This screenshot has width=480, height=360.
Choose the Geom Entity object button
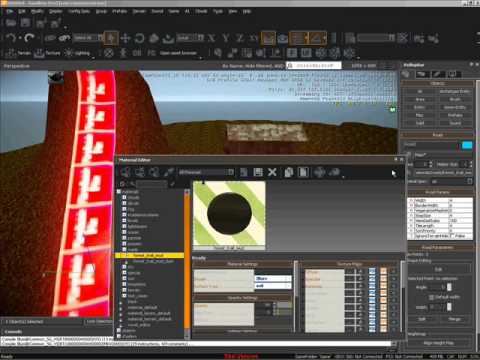pyautogui.click(x=455, y=107)
